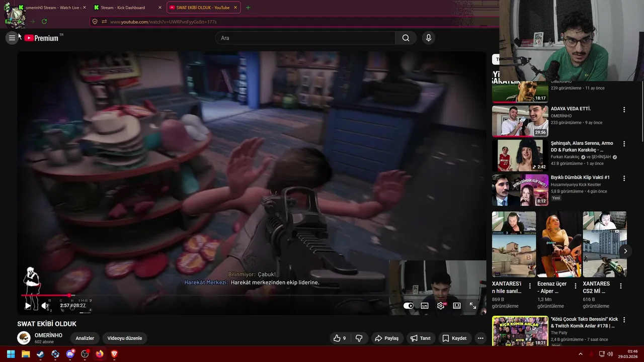Reload the page with refresh icon
This screenshot has width=644, height=362.
[x=44, y=22]
